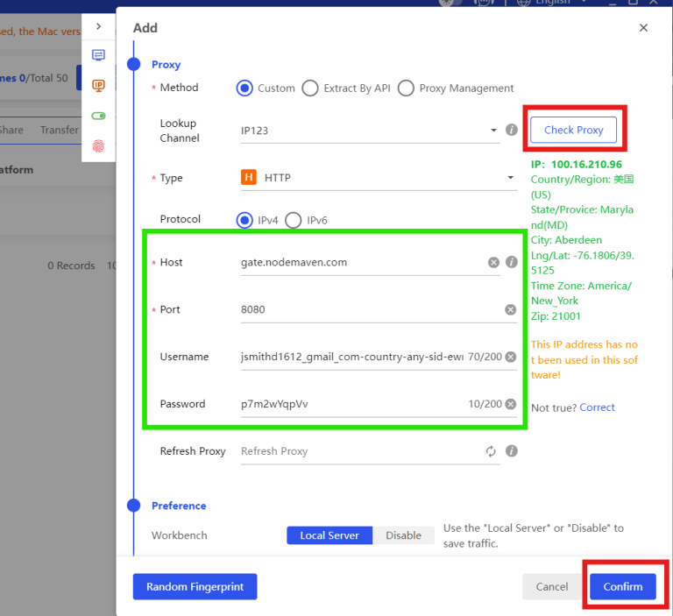673x616 pixels.
Task: Expand the sidebar using the chevron arrow
Action: coord(98,26)
